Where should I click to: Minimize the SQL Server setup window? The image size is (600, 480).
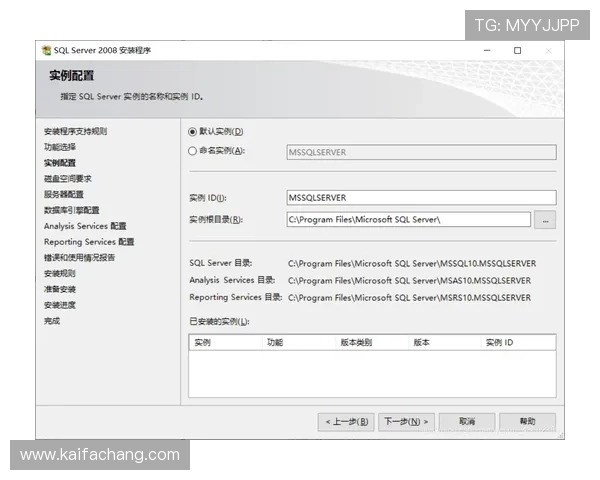487,51
